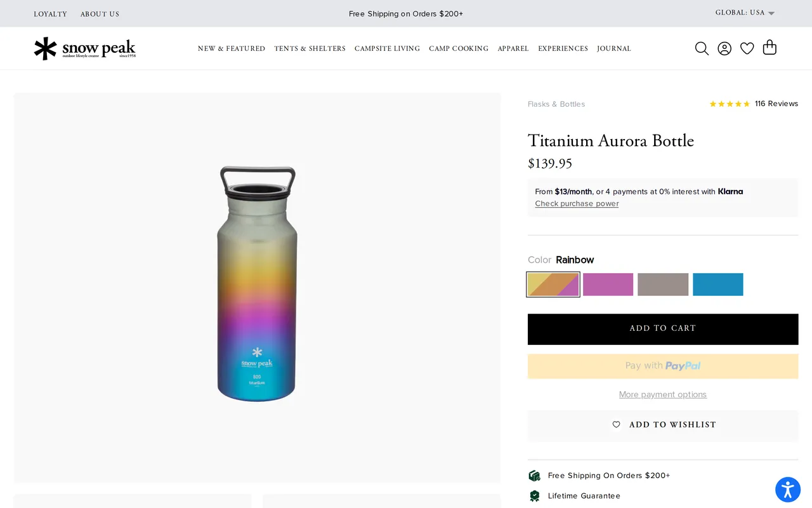This screenshot has width=812, height=508.
Task: Click the five-star rating icons
Action: 730,104
